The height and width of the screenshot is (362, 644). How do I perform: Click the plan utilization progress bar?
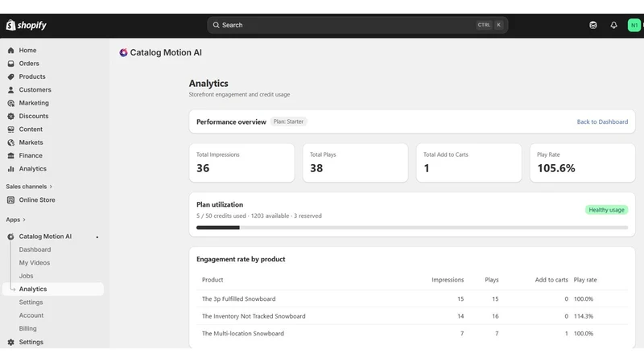(412, 228)
